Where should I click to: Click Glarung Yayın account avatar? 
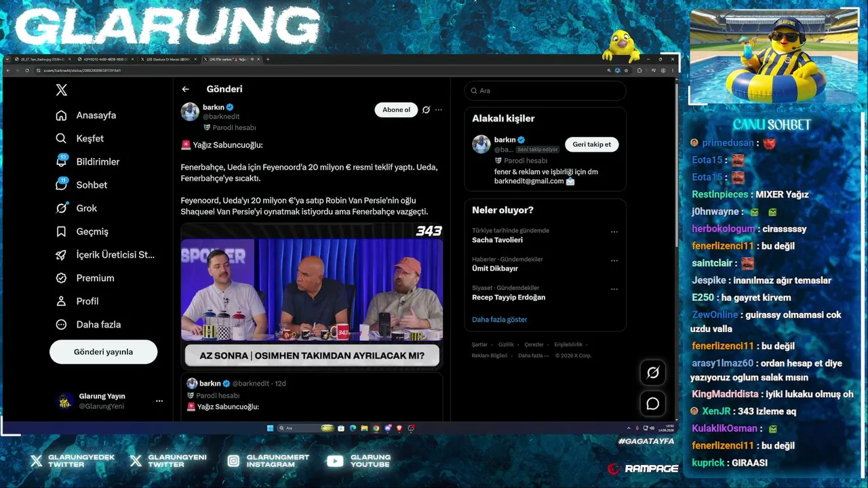pyautogui.click(x=64, y=401)
